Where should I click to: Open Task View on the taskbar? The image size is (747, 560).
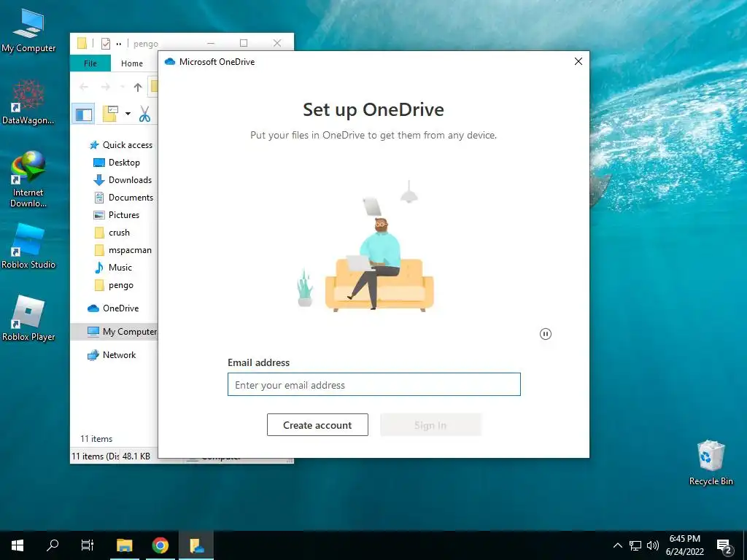click(88, 545)
